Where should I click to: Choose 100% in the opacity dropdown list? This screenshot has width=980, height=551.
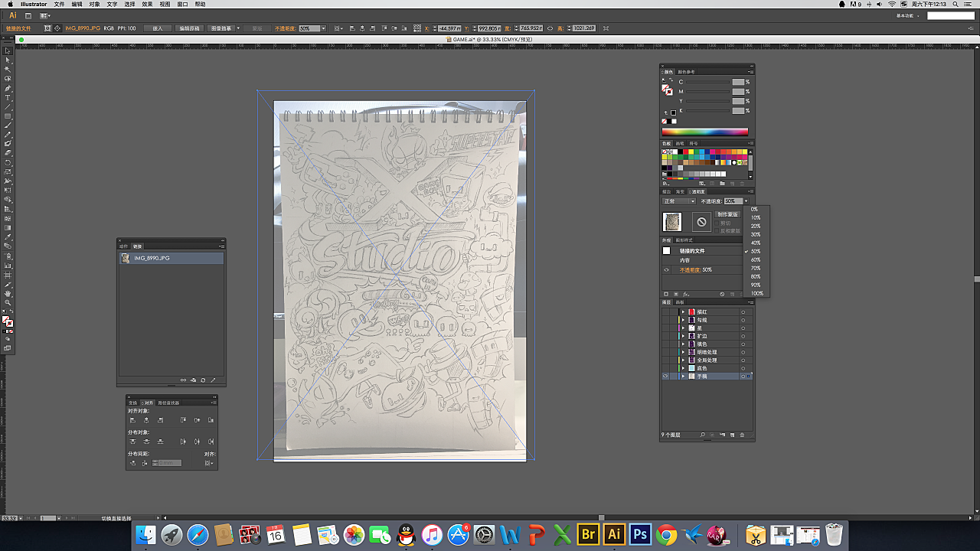(756, 293)
